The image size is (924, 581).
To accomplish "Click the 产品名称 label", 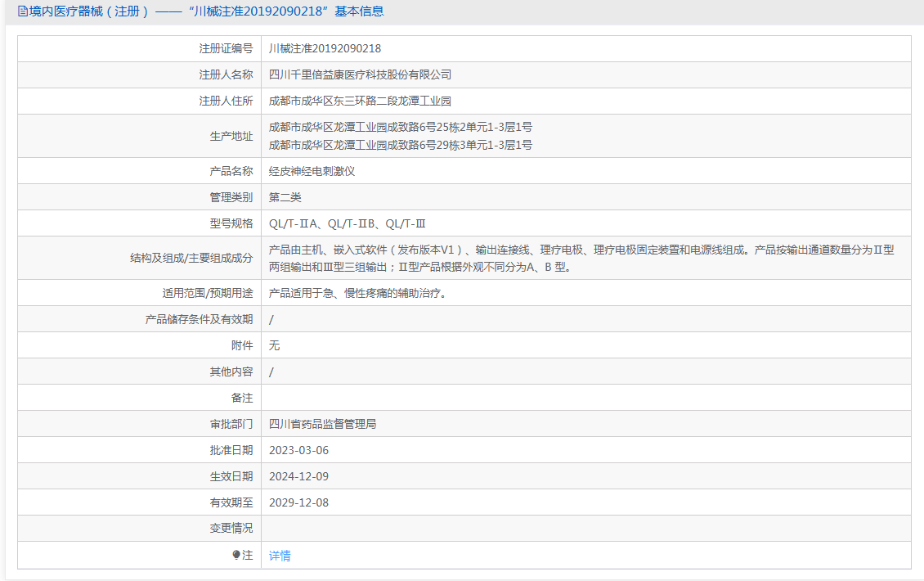I will [x=231, y=171].
